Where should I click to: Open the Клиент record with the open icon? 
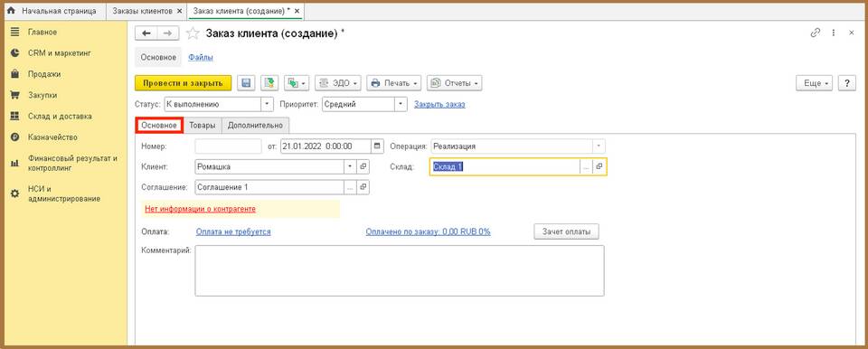coord(363,166)
